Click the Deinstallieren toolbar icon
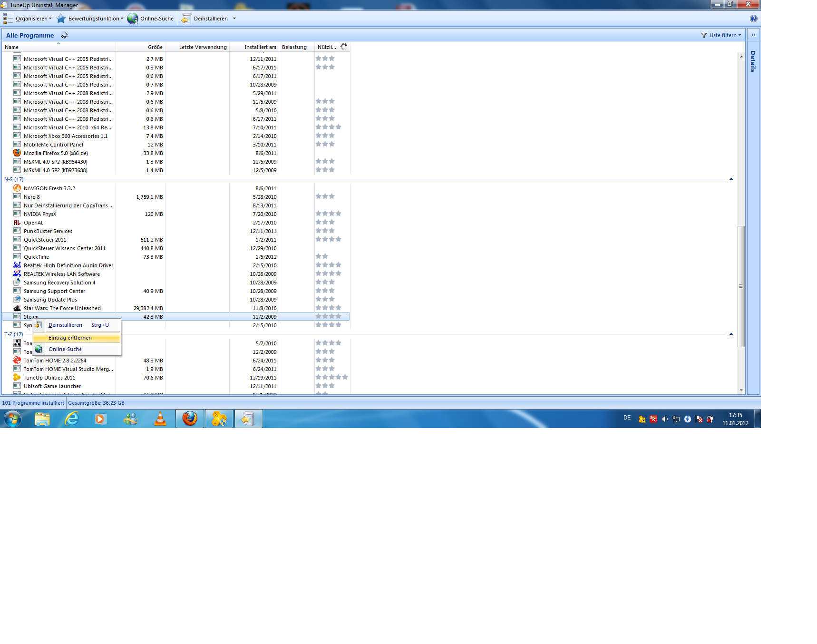Screen dimensions: 817x644 pyautogui.click(x=186, y=19)
